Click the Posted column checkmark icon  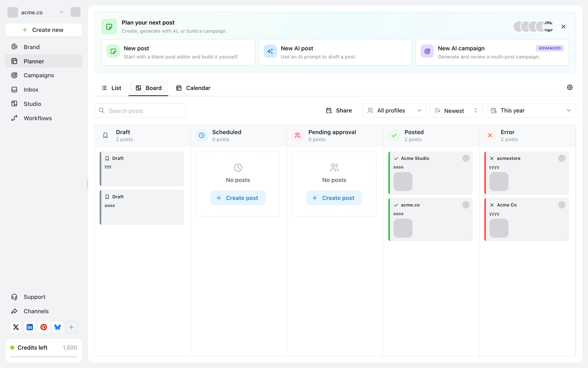click(x=394, y=135)
